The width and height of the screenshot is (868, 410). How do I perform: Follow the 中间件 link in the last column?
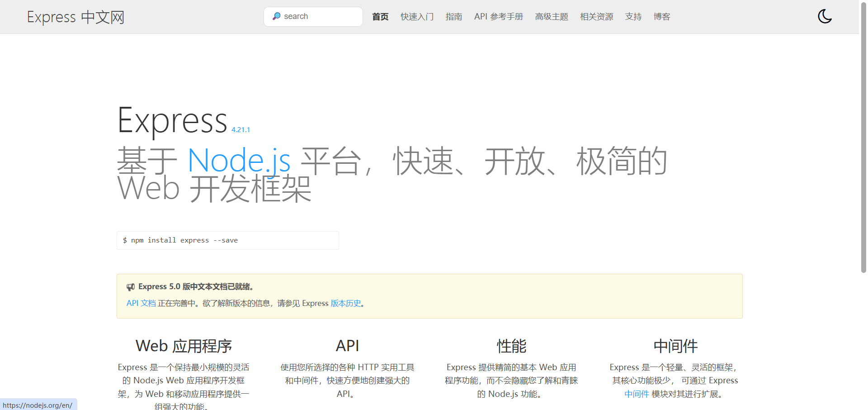pos(637,394)
